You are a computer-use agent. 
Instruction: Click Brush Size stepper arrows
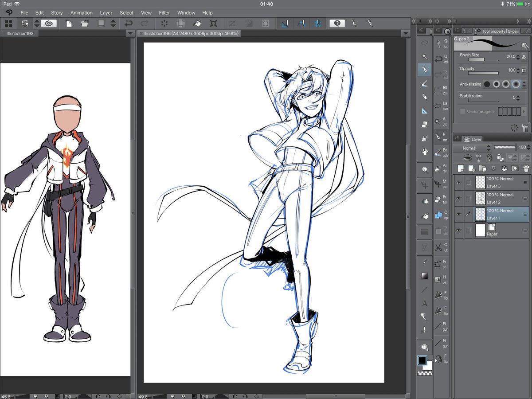518,57
